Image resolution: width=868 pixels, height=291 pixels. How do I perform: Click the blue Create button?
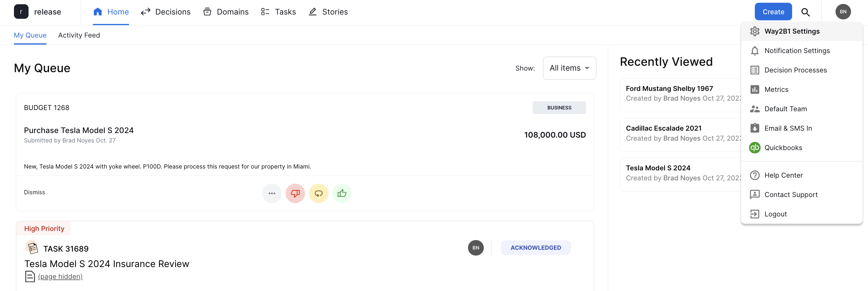[x=773, y=12]
